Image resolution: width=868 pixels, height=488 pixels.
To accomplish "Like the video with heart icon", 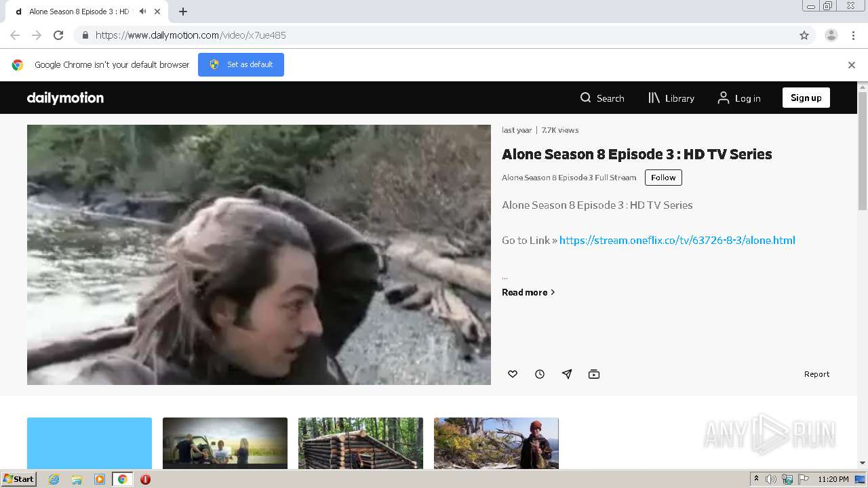I will tap(513, 374).
